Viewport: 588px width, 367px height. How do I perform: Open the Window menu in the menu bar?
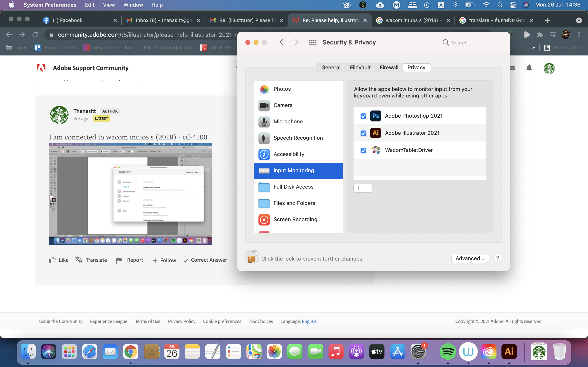pos(133,5)
